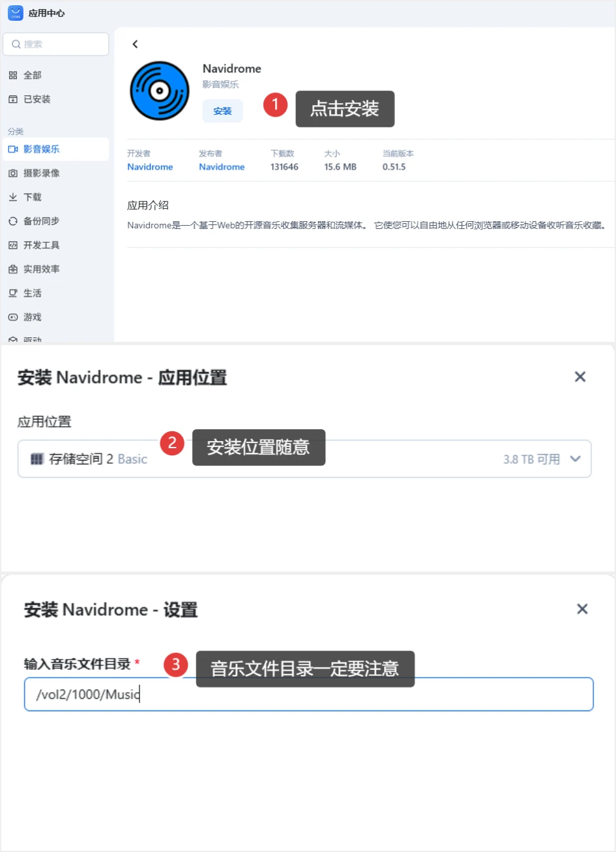This screenshot has height=852, width=616.
Task: Click the Navidrome vinyl disc app icon
Action: click(x=160, y=91)
